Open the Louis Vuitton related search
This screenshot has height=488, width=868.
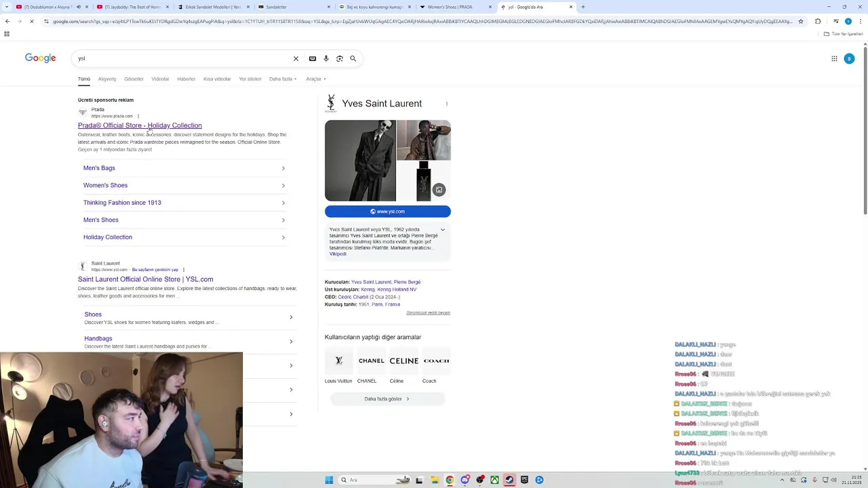click(x=338, y=366)
